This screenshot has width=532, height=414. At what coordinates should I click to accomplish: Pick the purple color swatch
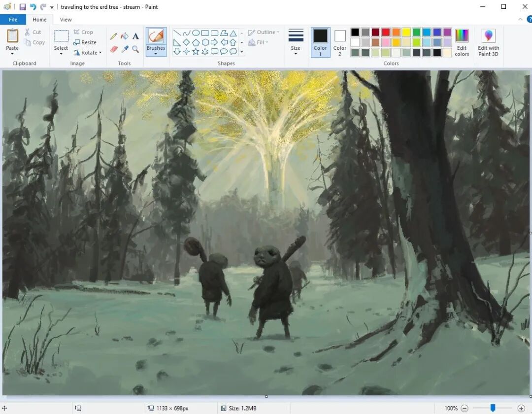click(447, 32)
